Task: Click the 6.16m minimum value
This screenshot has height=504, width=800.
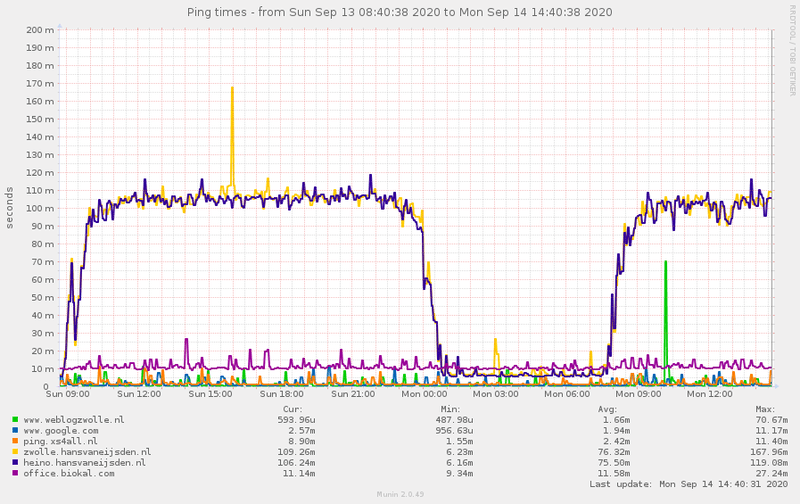Action: pos(459,463)
